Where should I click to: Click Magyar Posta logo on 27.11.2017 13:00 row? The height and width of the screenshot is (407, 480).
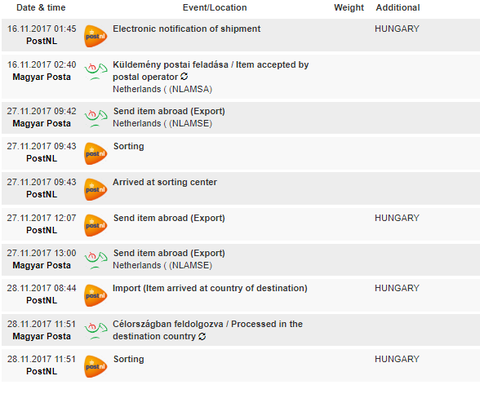96,260
